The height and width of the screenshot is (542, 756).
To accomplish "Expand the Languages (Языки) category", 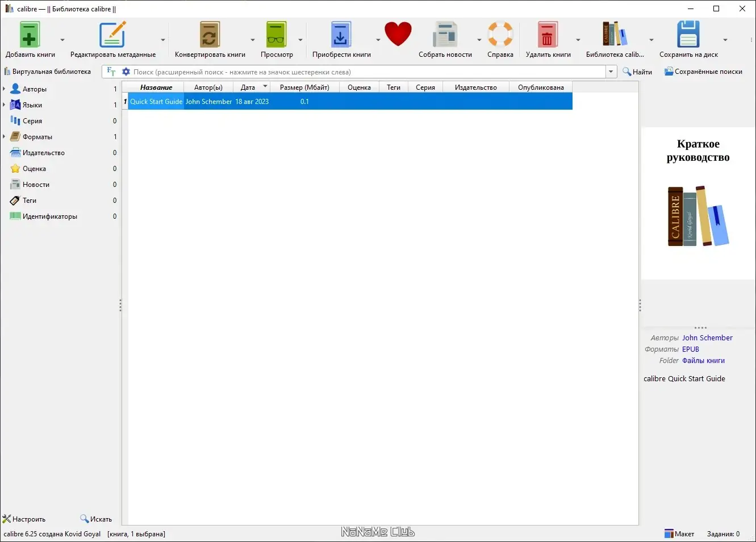I will click(4, 105).
